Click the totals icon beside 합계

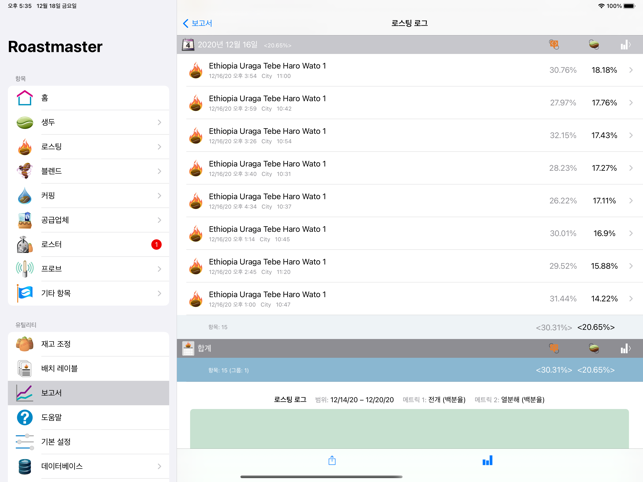tap(188, 348)
